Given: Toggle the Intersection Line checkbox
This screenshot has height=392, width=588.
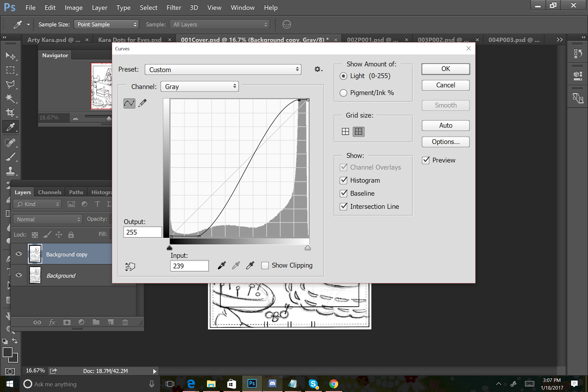Looking at the screenshot, I should [x=344, y=206].
